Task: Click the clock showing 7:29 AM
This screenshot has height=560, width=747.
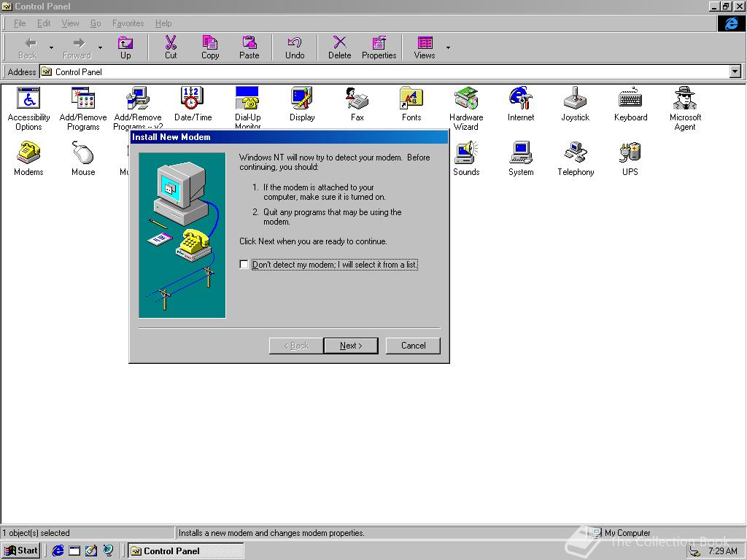Action: tap(723, 551)
